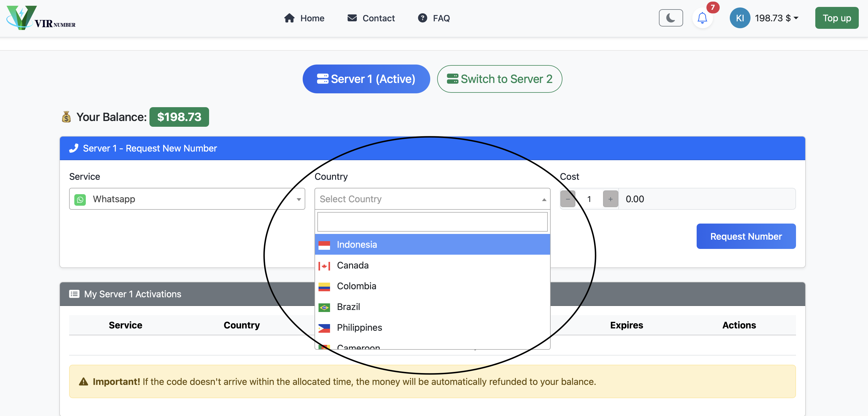Click the KI user avatar
This screenshot has width=868, height=416.
pos(739,18)
